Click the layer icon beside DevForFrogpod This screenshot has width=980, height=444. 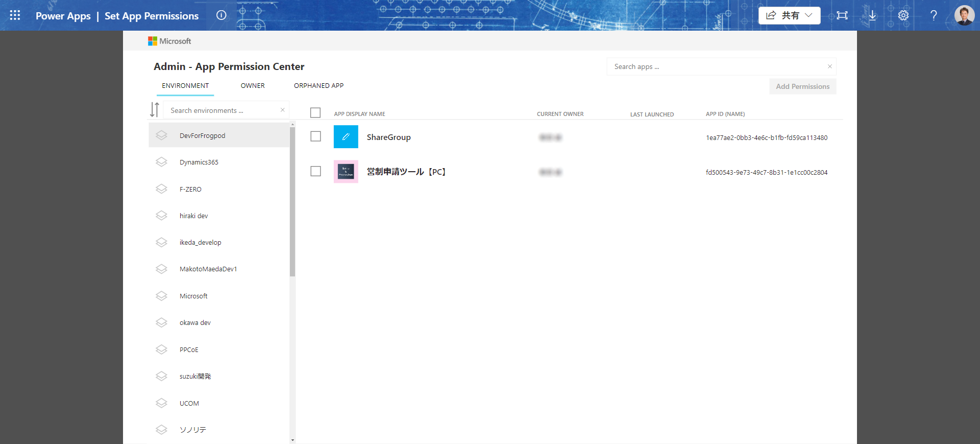pos(162,135)
